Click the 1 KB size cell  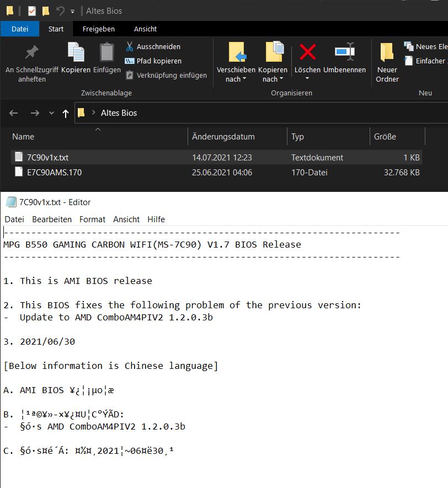click(x=411, y=158)
